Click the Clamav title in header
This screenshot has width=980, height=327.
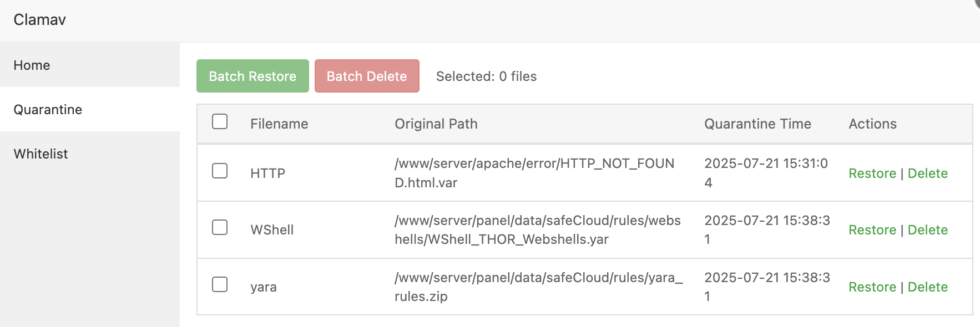coord(40,20)
